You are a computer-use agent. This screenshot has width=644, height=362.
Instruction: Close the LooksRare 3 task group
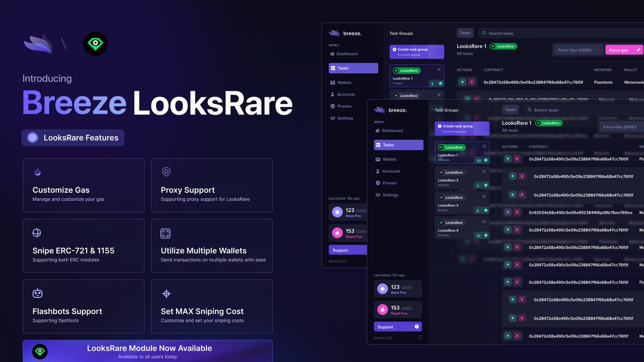tap(484, 197)
